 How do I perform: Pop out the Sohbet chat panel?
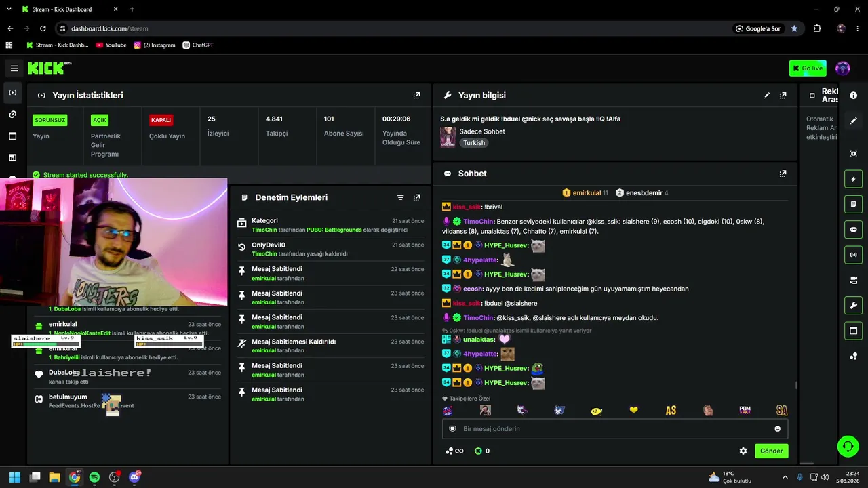(x=783, y=174)
